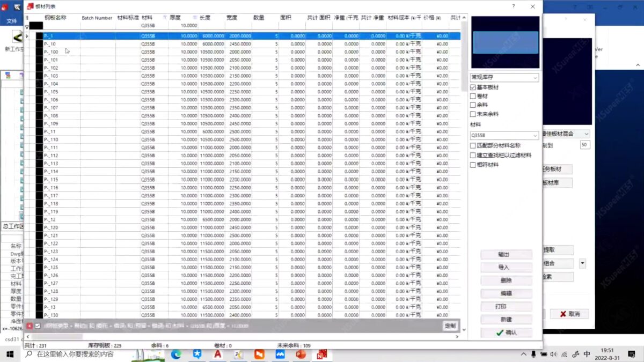
Task: Open PowerPoint from the taskbar
Action: click(x=301, y=354)
